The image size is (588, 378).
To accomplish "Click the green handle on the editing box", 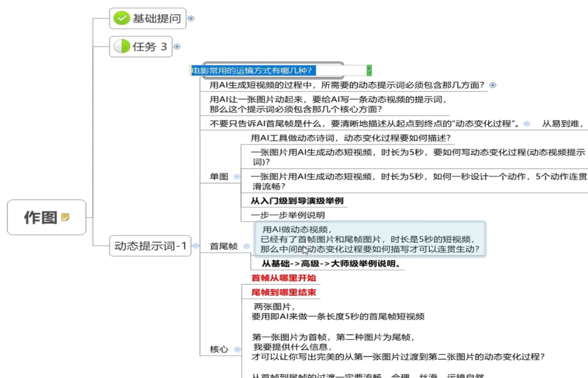I will (369, 70).
